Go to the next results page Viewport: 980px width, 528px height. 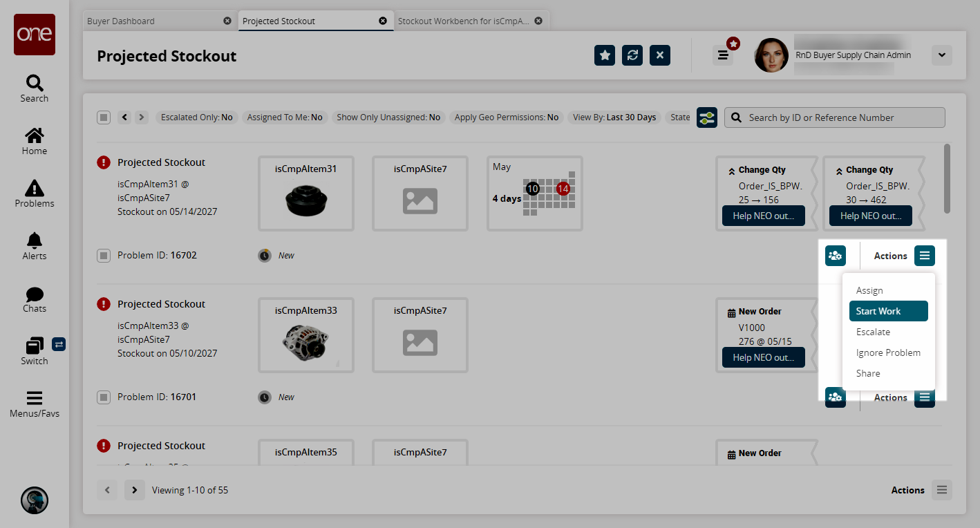pyautogui.click(x=135, y=490)
